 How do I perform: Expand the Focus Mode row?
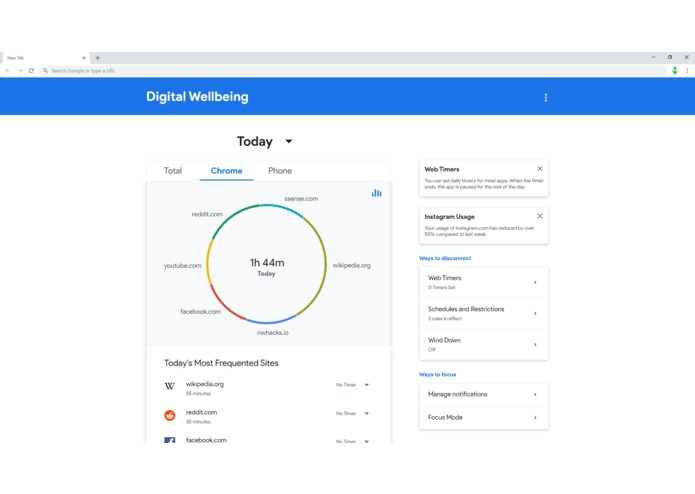pyautogui.click(x=484, y=417)
